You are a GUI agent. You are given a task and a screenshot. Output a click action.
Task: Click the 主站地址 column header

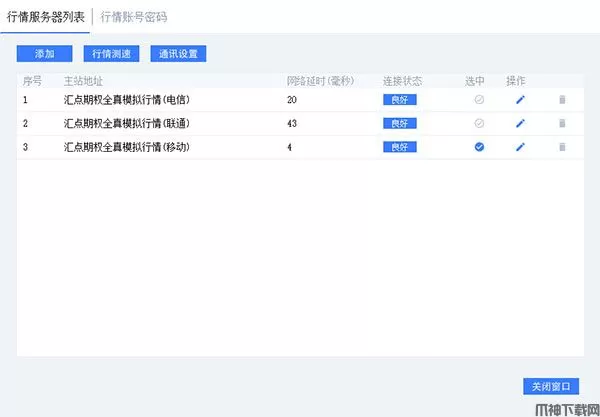point(83,81)
